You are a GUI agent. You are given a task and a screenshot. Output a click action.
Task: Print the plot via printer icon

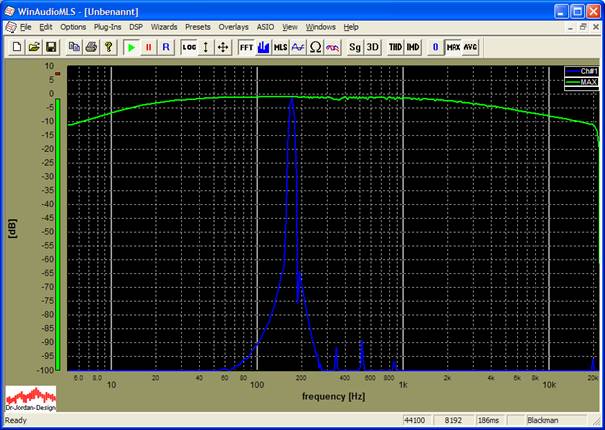pos(91,47)
